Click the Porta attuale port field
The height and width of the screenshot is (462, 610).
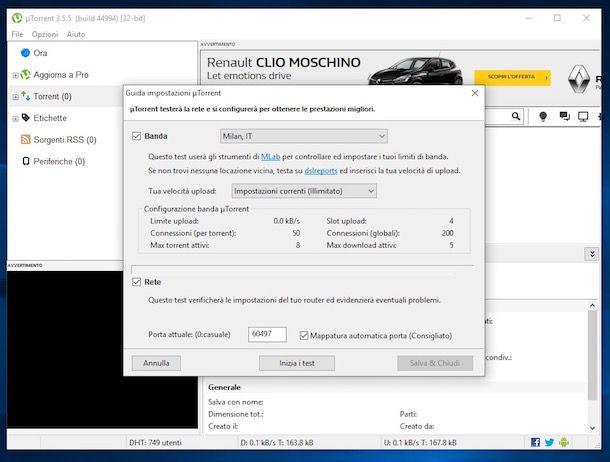267,334
